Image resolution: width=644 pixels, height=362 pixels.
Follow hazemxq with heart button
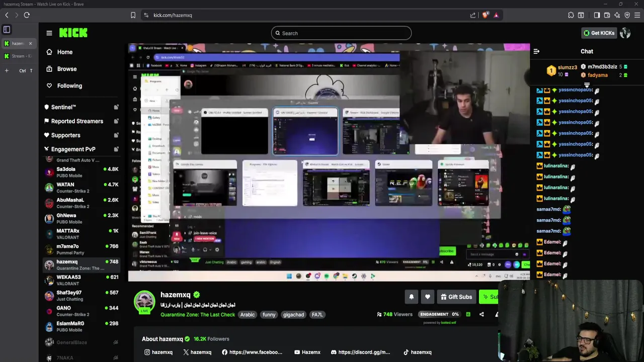tap(427, 297)
